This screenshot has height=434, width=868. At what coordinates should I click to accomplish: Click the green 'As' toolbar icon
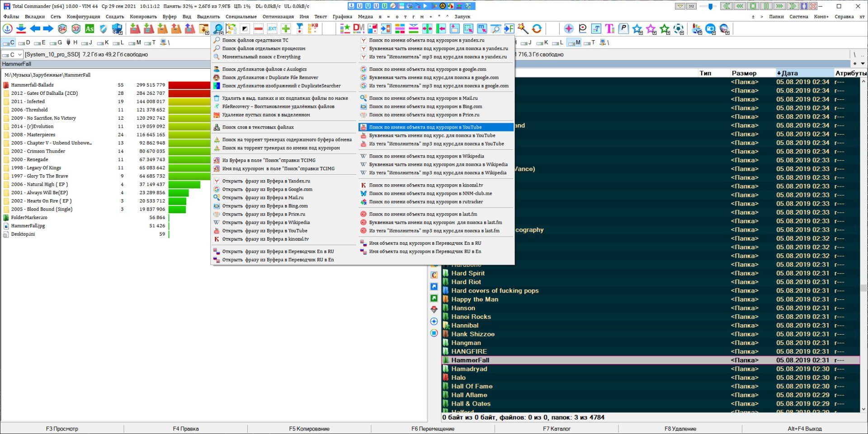90,29
